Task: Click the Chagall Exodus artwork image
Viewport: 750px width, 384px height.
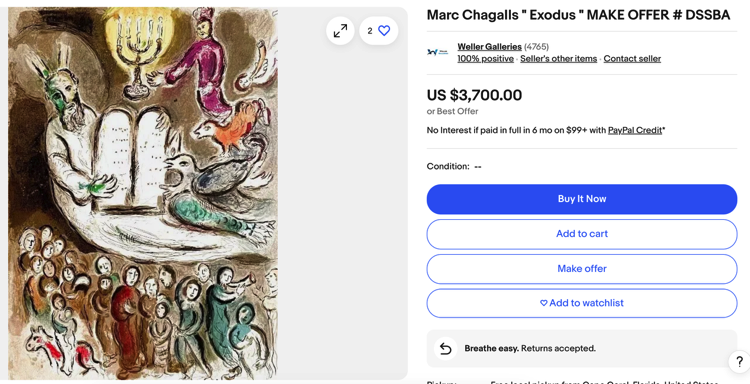Action: point(143,193)
